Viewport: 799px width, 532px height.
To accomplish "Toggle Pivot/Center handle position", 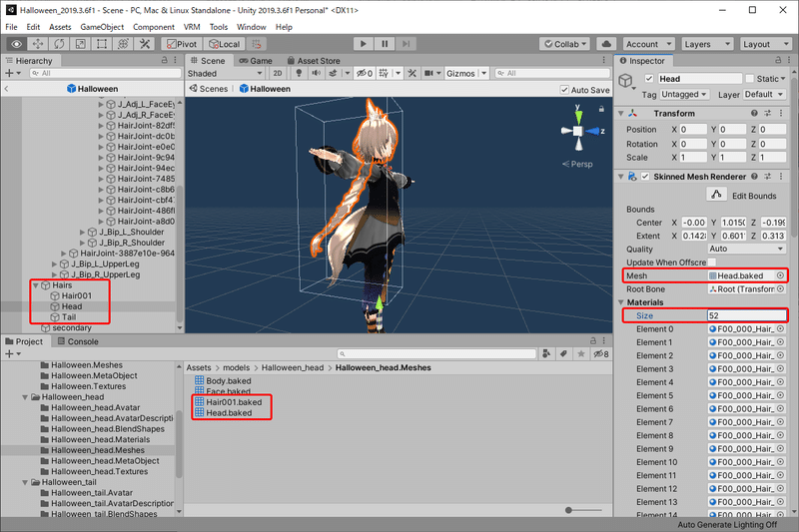I will point(182,44).
